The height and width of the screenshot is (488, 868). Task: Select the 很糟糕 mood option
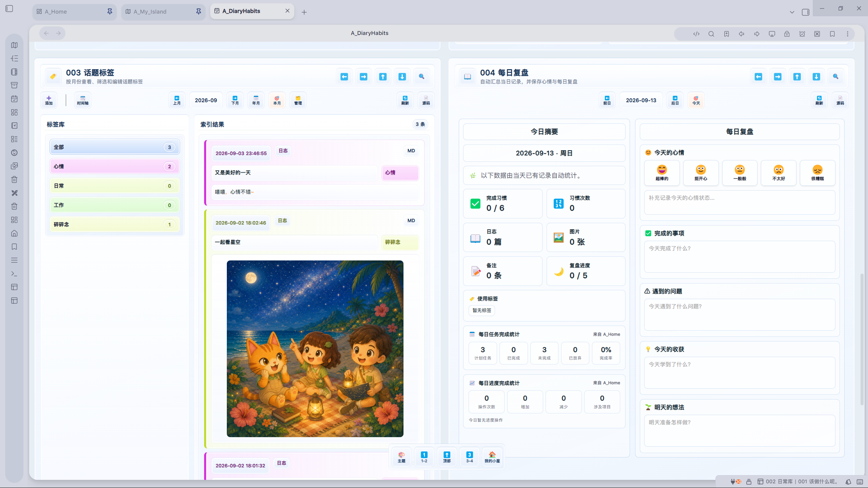817,173
